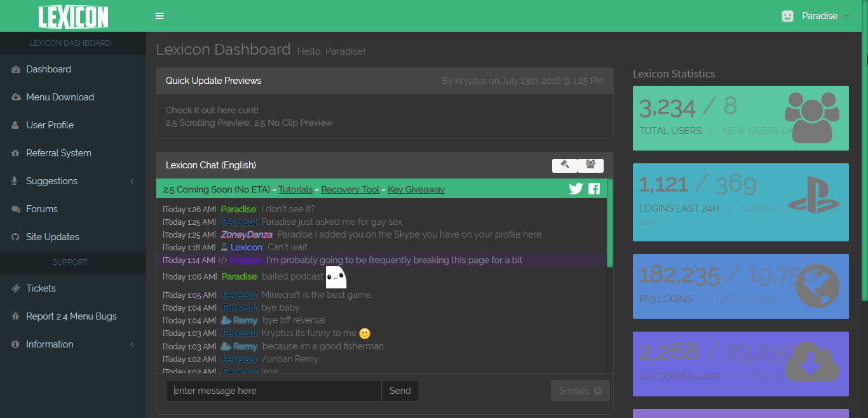Click the ghost emoticon in baited podcast message
The height and width of the screenshot is (418, 868).
click(336, 276)
